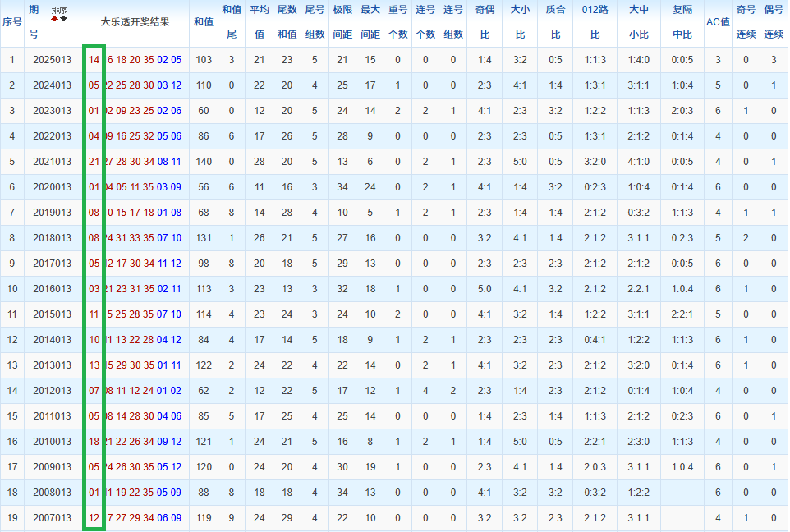This screenshot has height=532, width=790.
Task: Select period number 2010013
Action: [x=53, y=442]
